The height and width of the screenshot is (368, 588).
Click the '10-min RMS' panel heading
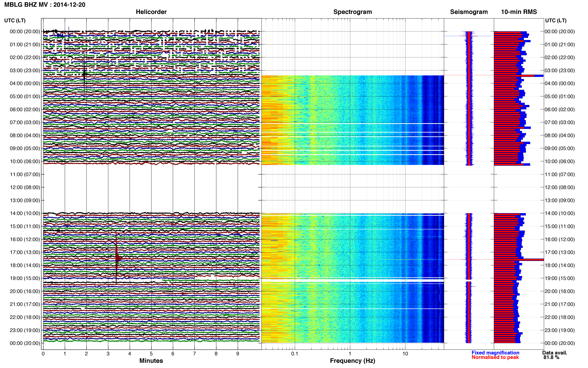[x=519, y=12]
